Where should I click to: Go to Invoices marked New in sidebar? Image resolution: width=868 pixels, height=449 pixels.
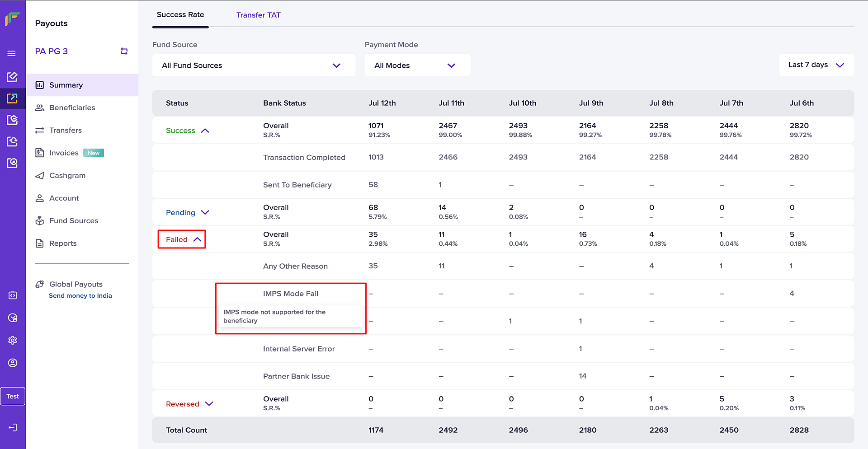64,153
